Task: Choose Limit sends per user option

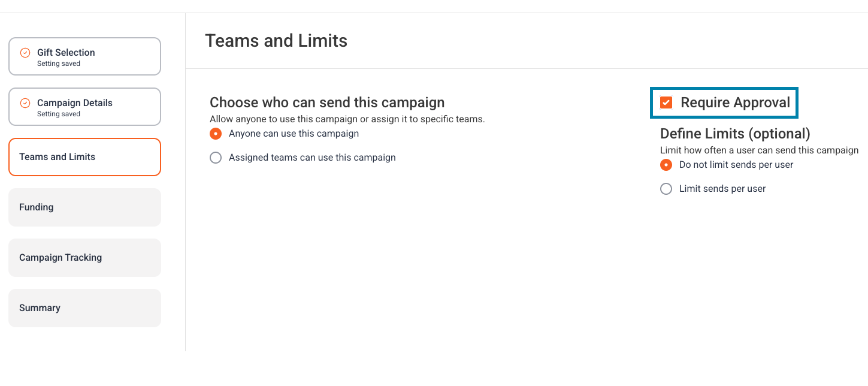Action: [x=666, y=189]
